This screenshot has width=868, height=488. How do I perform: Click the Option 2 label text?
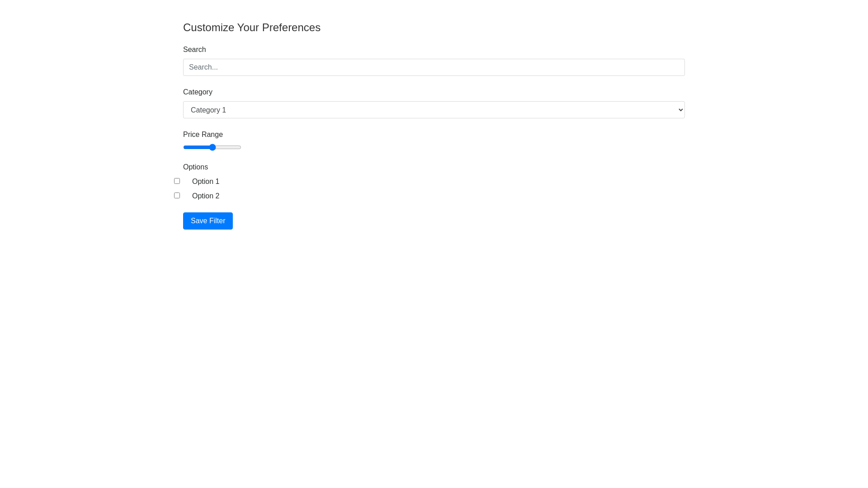pos(205,196)
